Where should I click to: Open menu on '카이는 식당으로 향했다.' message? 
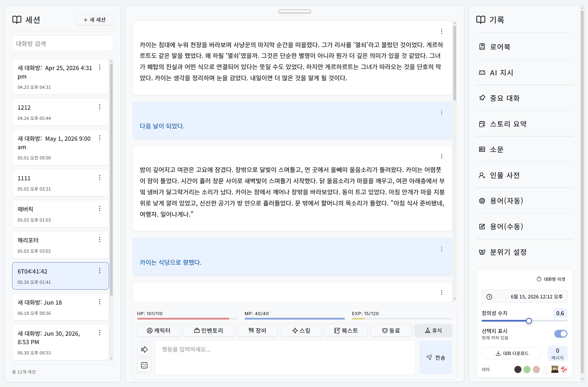coord(442,249)
